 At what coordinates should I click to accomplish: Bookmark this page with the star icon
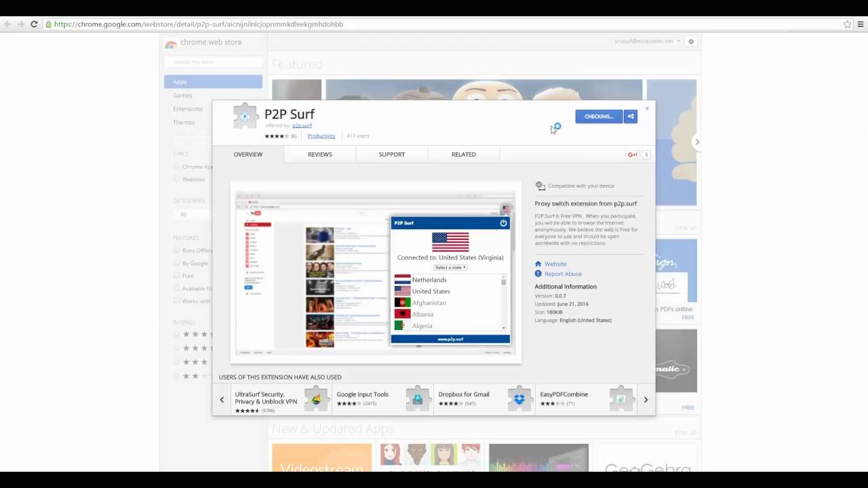pyautogui.click(x=847, y=24)
